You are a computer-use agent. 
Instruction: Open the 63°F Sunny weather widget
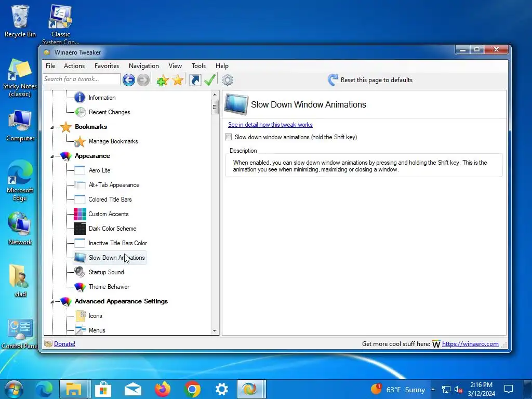[397, 389]
